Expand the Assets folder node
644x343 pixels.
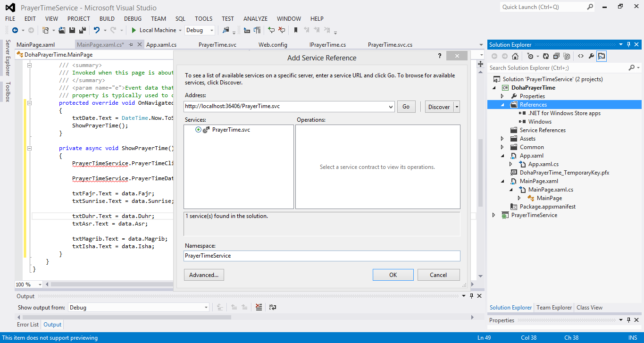tap(502, 139)
